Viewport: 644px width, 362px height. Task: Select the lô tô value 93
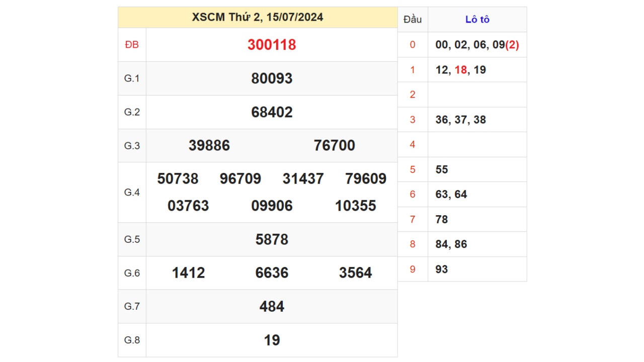442,269
